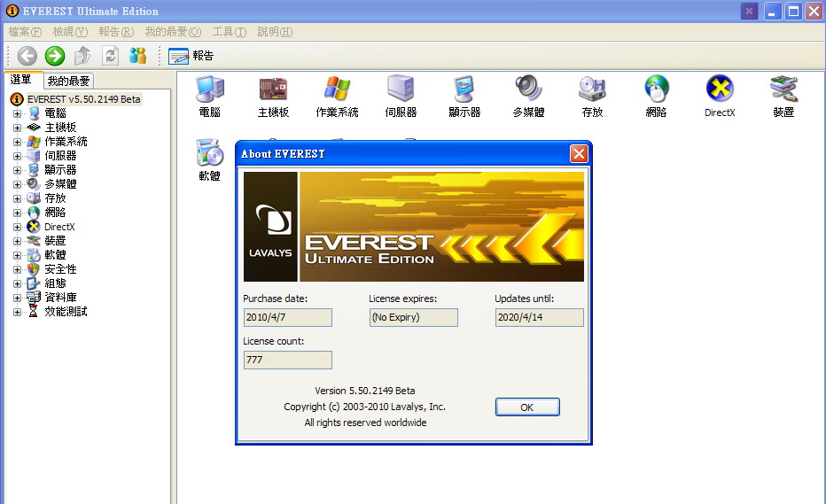
Task: Select 資料庫 in the tree
Action: coord(60,298)
